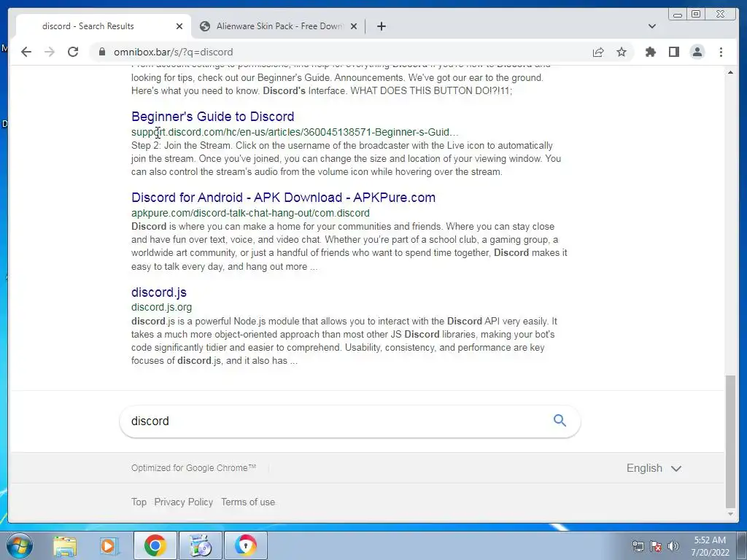Click the keyhole Chrome taskbar icon
Viewport: 747px width, 560px height.
click(245, 545)
